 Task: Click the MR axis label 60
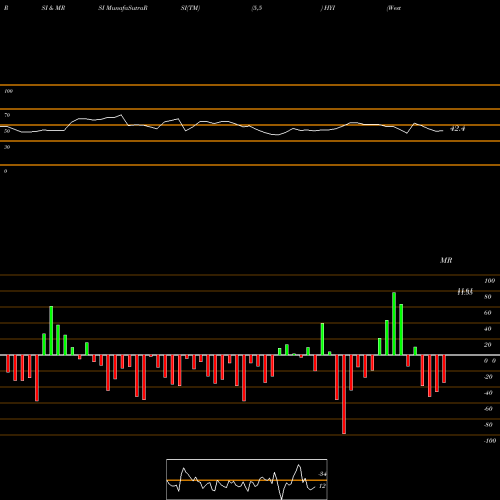click(x=488, y=313)
